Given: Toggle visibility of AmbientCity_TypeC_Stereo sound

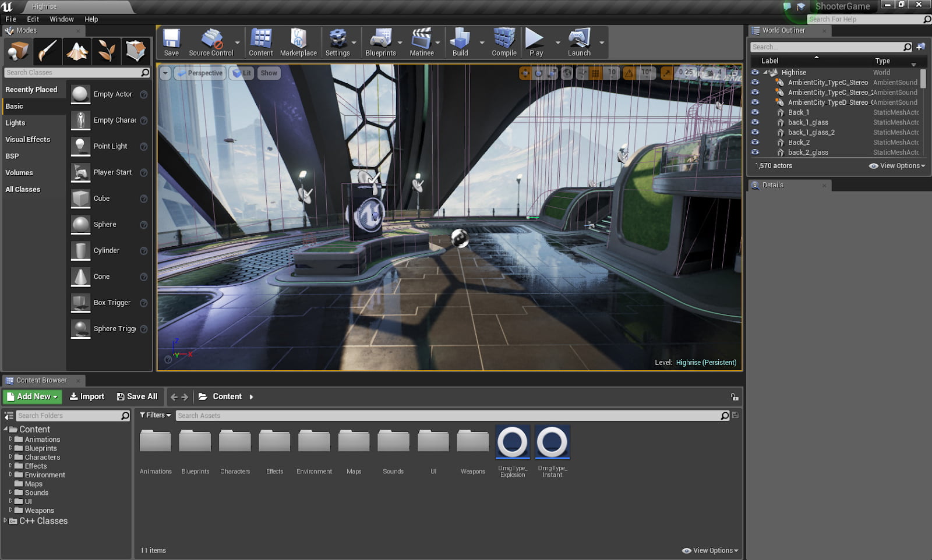Looking at the screenshot, I should (755, 82).
